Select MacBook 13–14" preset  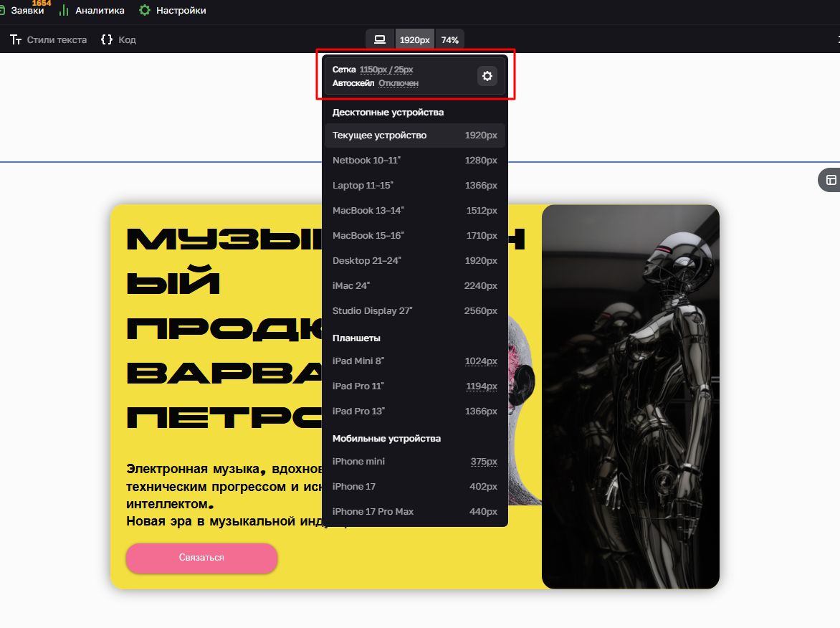[x=415, y=211]
